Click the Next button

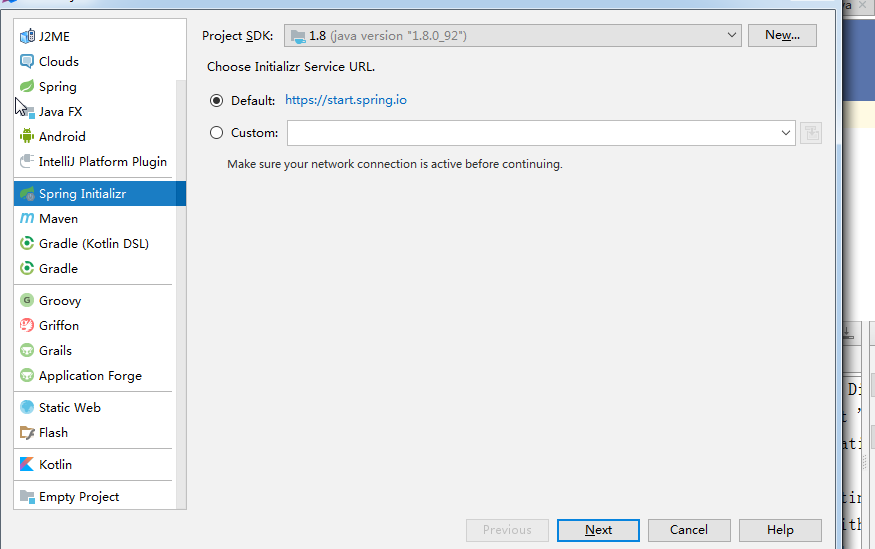point(598,530)
